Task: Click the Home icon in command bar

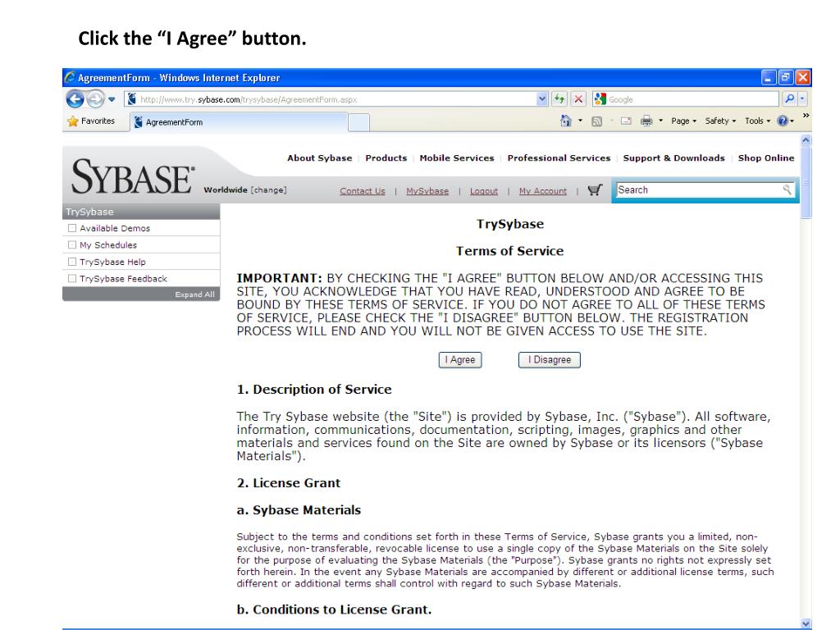Action: point(566,121)
